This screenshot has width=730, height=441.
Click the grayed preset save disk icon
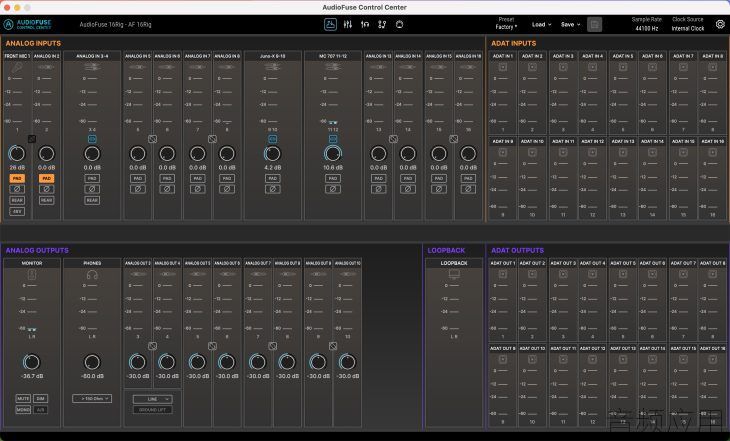click(594, 24)
